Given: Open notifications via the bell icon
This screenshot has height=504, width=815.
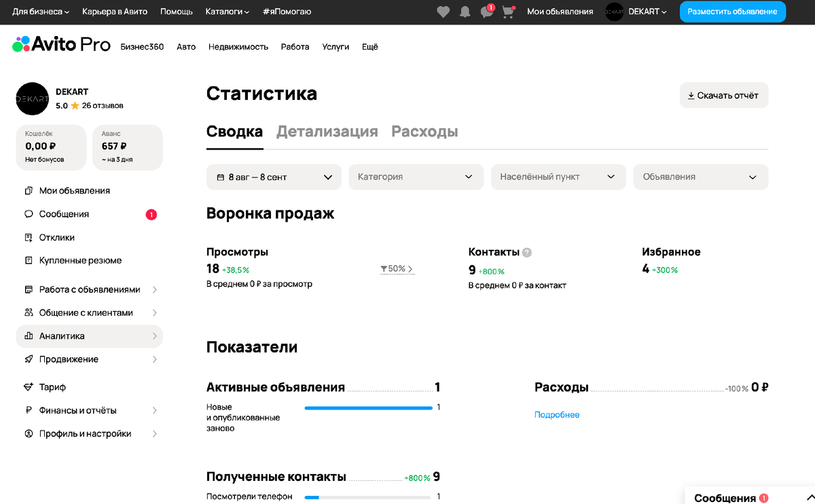Looking at the screenshot, I should pyautogui.click(x=465, y=12).
